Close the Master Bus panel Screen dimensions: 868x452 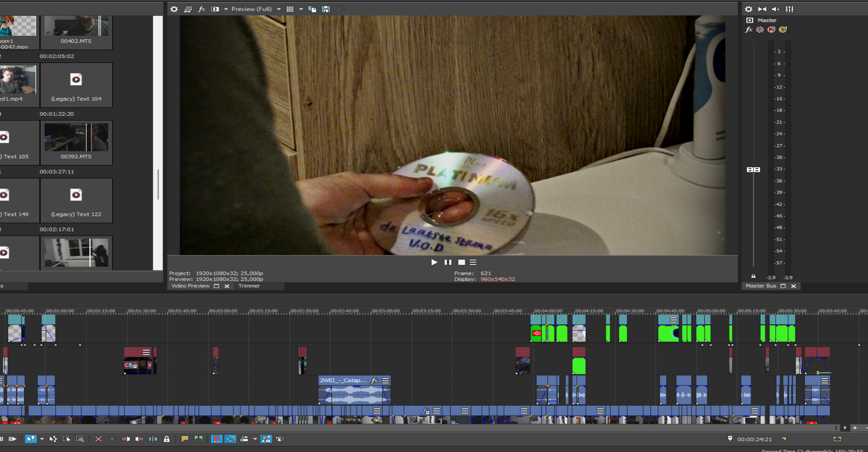coord(794,286)
